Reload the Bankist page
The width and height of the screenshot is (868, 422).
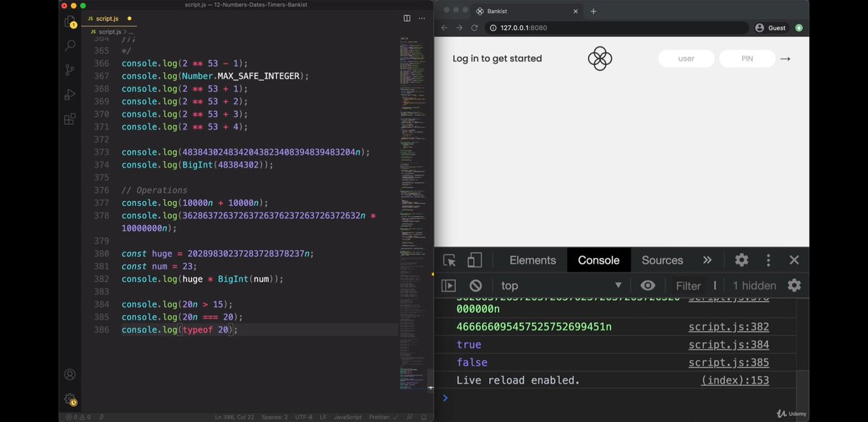[475, 27]
